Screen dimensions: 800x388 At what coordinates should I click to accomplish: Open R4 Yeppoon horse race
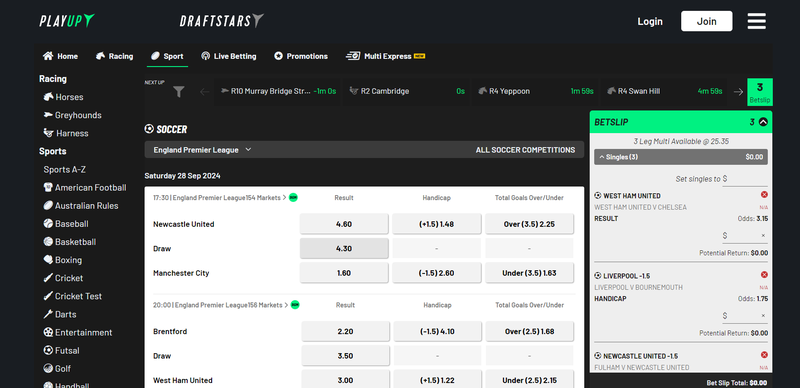click(x=536, y=91)
